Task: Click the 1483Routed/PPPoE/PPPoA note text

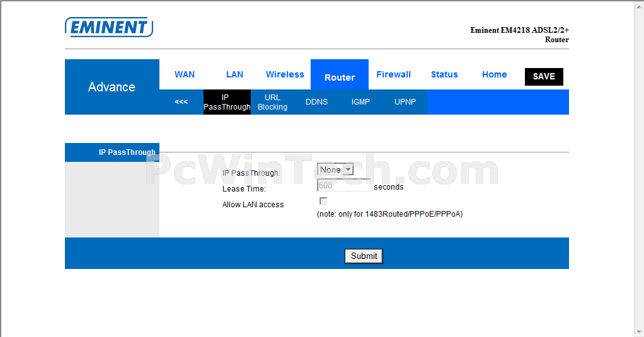Action: (390, 214)
